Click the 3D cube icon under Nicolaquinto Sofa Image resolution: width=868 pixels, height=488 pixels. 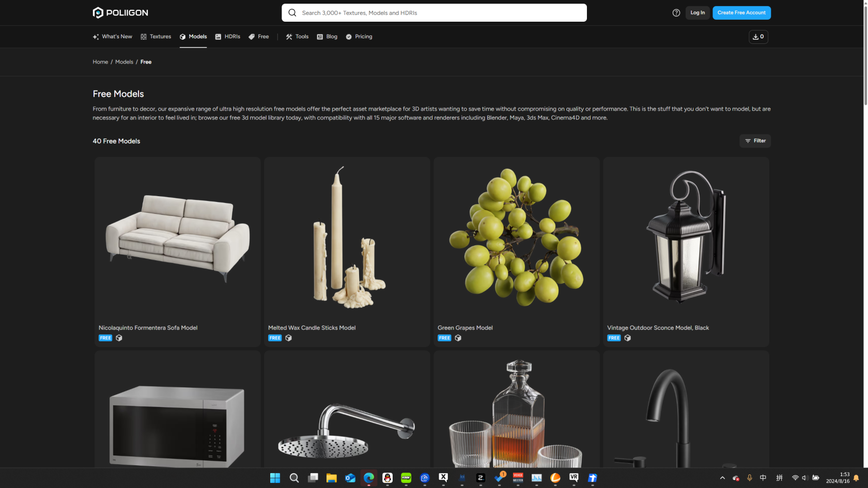[119, 338]
